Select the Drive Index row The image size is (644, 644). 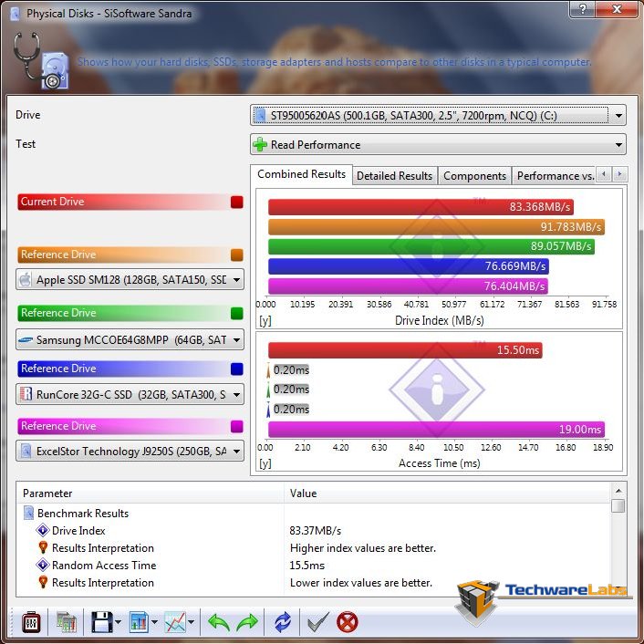[x=78, y=531]
